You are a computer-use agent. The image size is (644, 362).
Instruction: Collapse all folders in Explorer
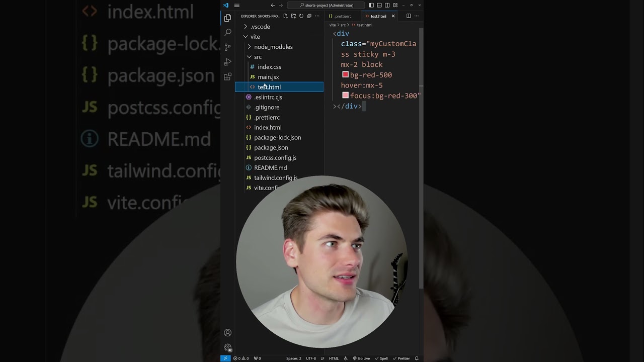[x=309, y=16]
